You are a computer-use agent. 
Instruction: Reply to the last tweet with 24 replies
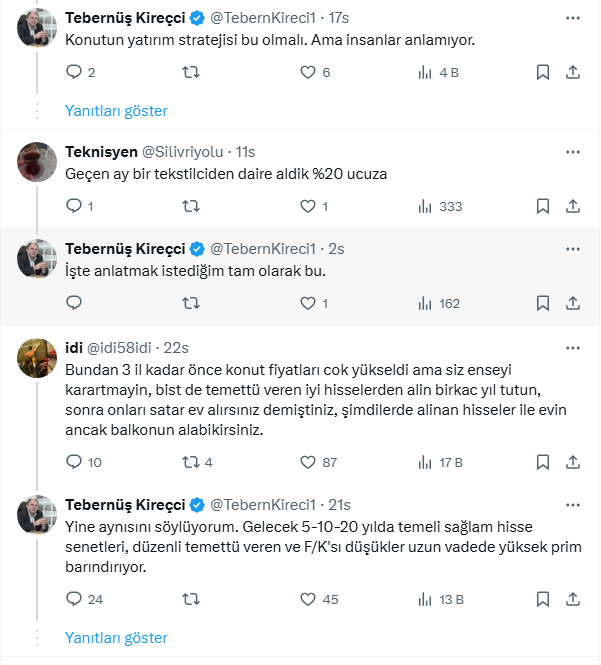click(x=74, y=599)
